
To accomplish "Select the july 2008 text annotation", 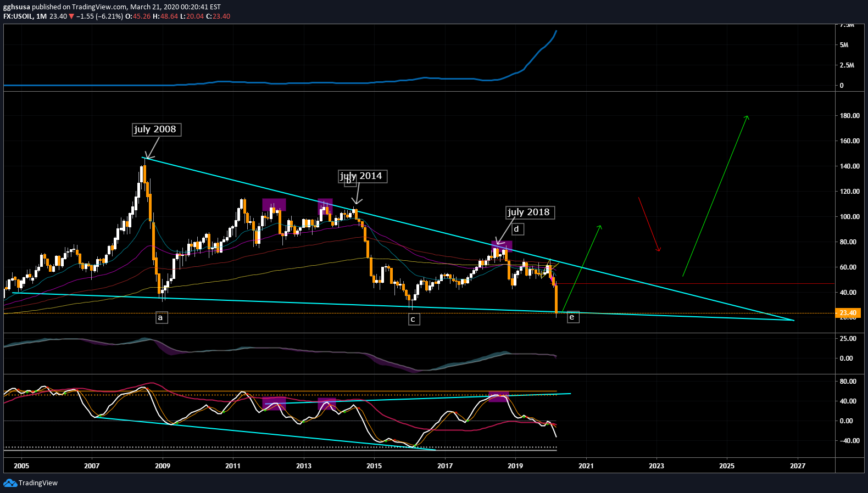I will pos(157,130).
